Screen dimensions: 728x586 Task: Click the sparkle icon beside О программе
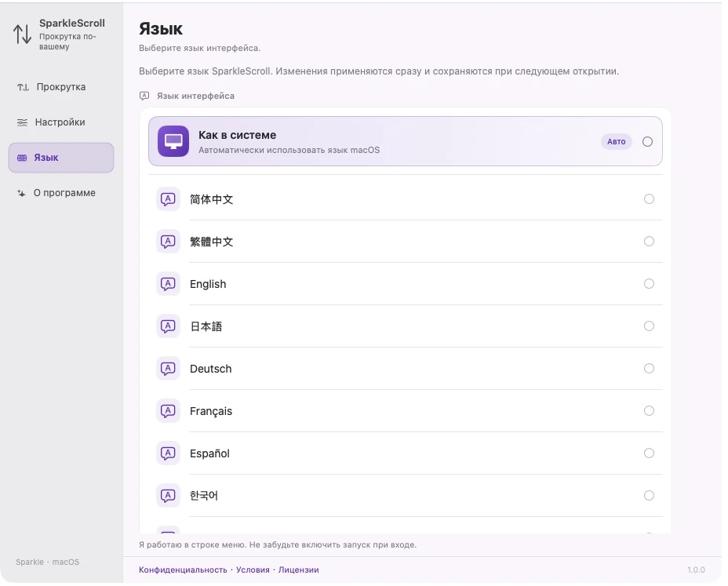coord(21,193)
